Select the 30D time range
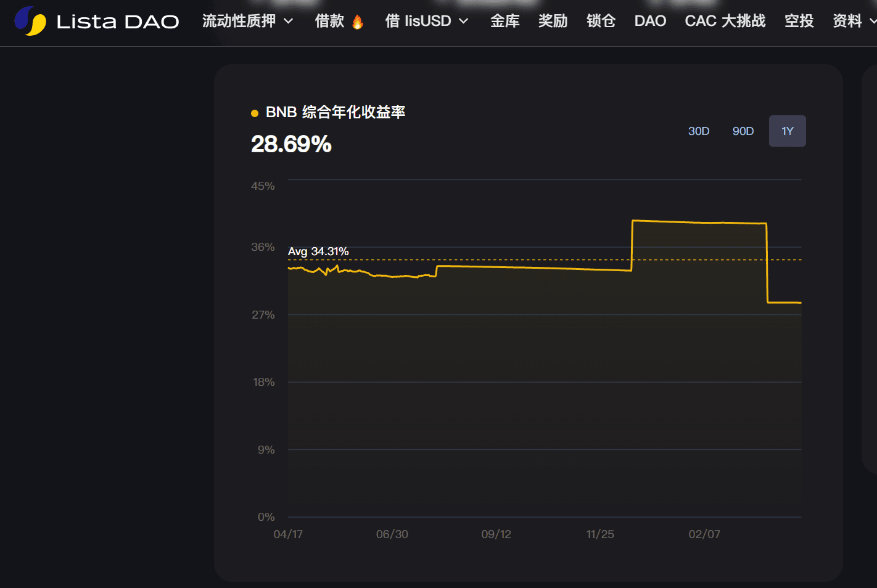The width and height of the screenshot is (877, 588). click(699, 131)
